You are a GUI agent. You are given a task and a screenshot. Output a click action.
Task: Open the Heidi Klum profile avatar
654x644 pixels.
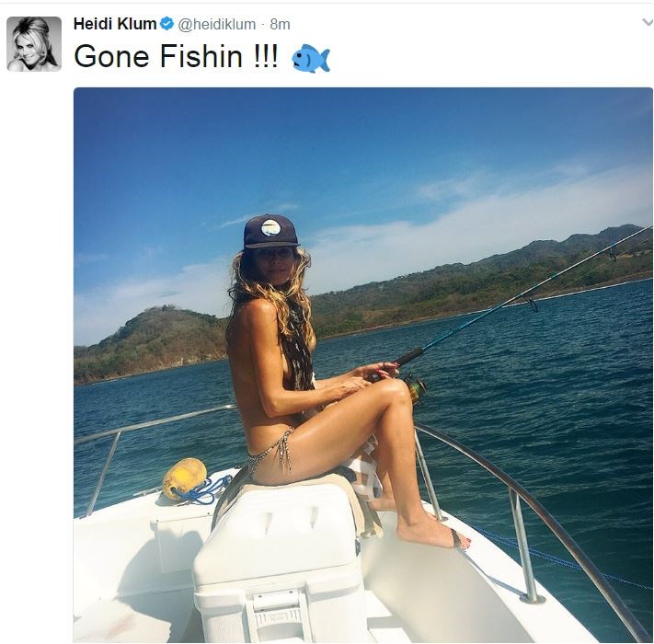34,44
